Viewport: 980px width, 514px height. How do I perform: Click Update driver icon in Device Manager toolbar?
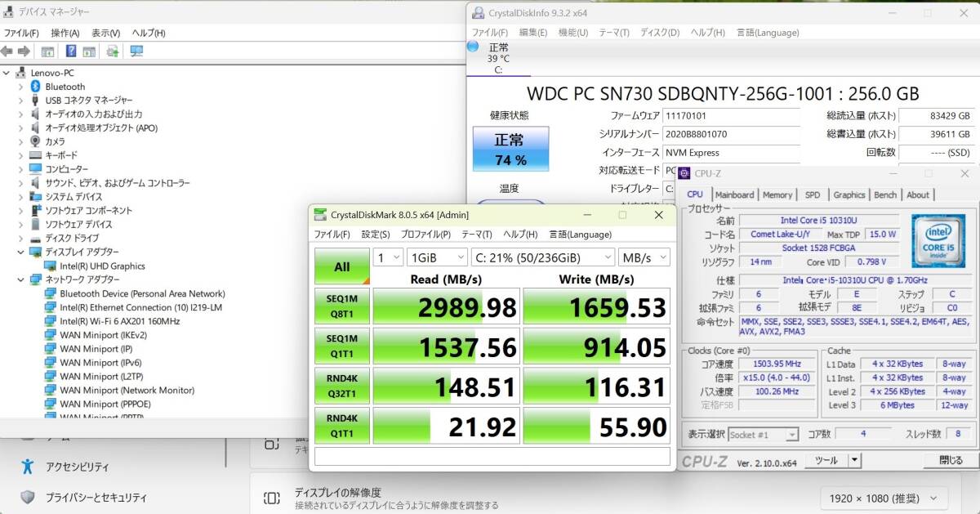click(x=112, y=51)
